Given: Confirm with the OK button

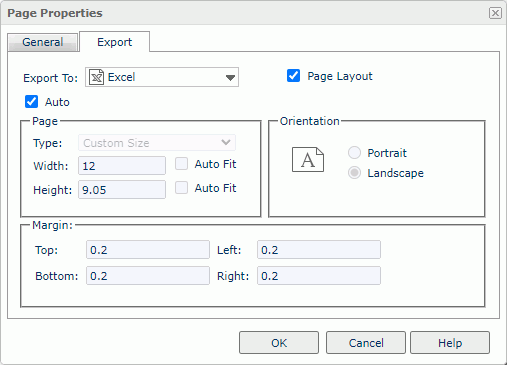Looking at the screenshot, I should 279,343.
